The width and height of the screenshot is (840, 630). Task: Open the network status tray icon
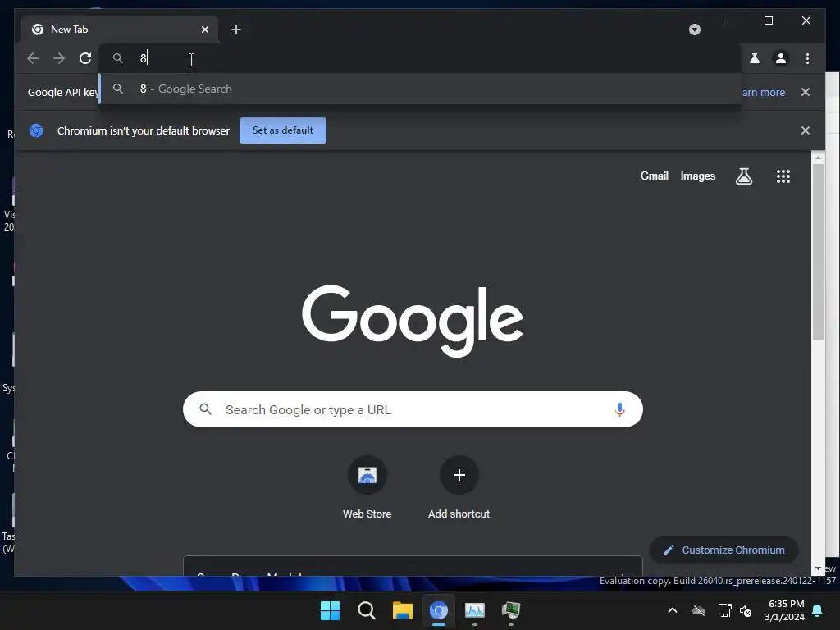coord(725,610)
